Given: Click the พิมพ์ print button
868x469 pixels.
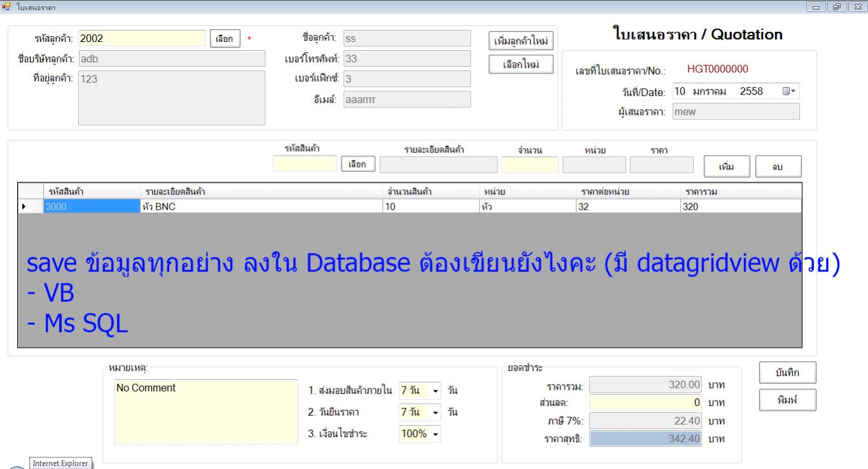Looking at the screenshot, I should (x=787, y=400).
